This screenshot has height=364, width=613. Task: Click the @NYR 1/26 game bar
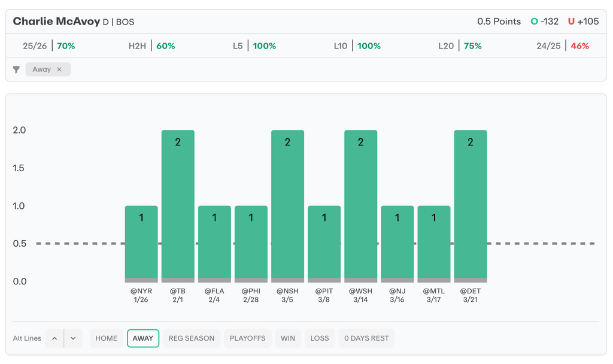141,243
